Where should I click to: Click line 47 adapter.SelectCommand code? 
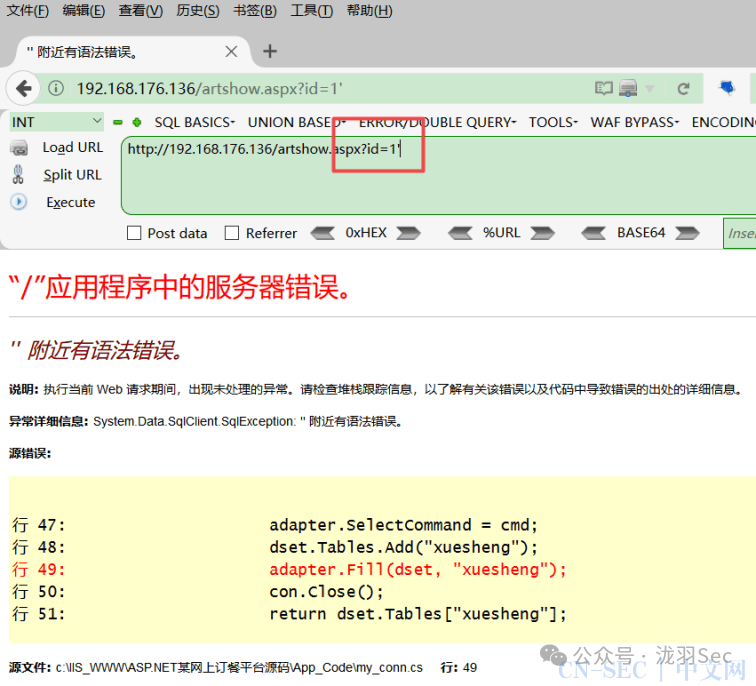coord(403,525)
